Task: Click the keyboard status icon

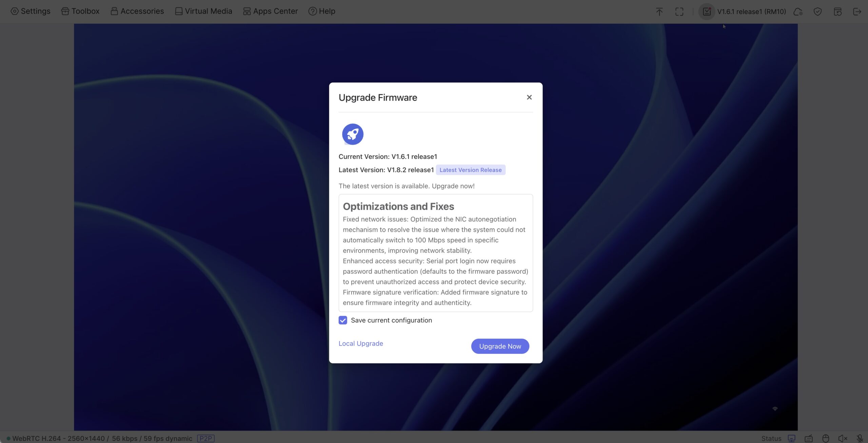Action: 808,438
